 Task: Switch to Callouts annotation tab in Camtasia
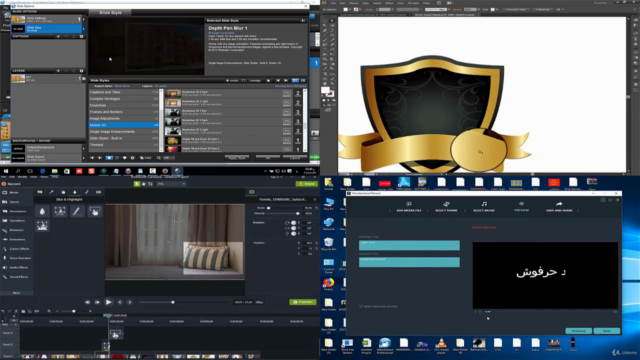[40, 192]
